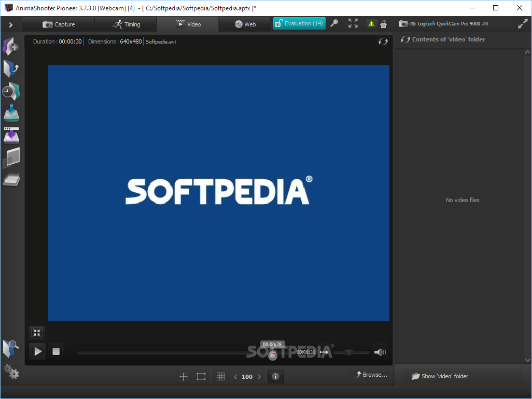This screenshot has width=532, height=399.
Task: Refresh contents of 'video' folder
Action: point(405,39)
